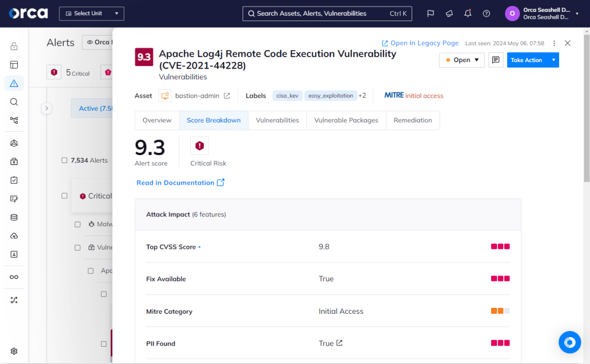This screenshot has height=364, width=590.
Task: Click the Search Assets, Alerts, Vulnerabilities field
Action: pyautogui.click(x=327, y=14)
